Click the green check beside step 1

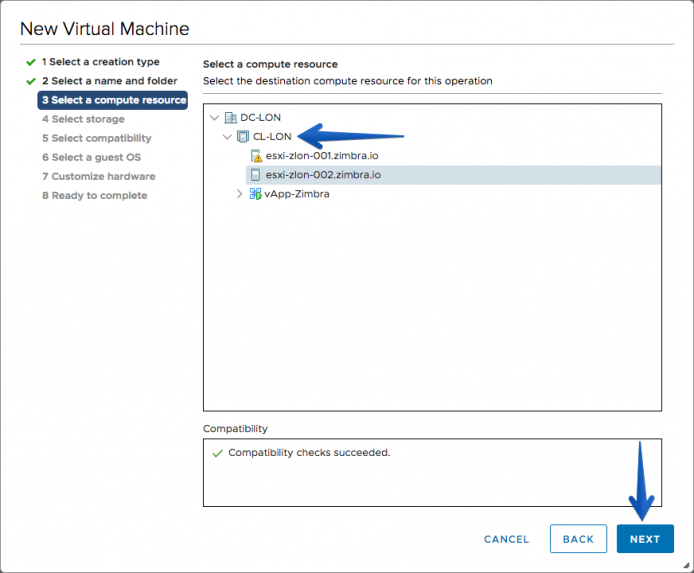(x=31, y=62)
